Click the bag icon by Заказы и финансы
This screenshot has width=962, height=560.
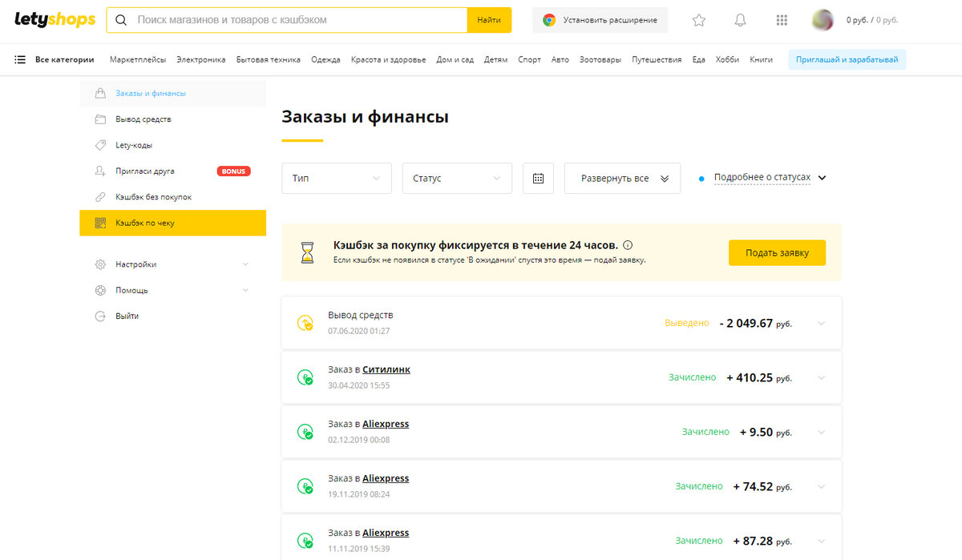pyautogui.click(x=100, y=93)
